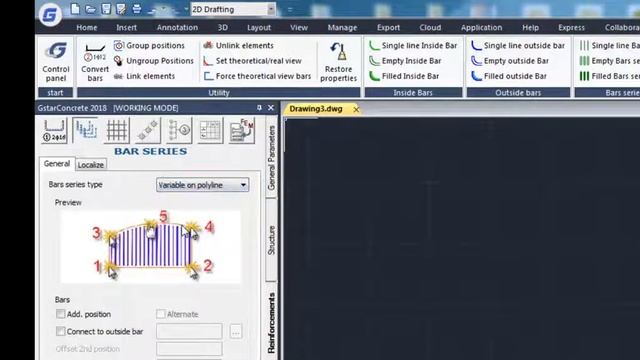Viewport: 640px width, 360px height.
Task: Open the GstarCAD application logo menu
Action: click(x=50, y=15)
